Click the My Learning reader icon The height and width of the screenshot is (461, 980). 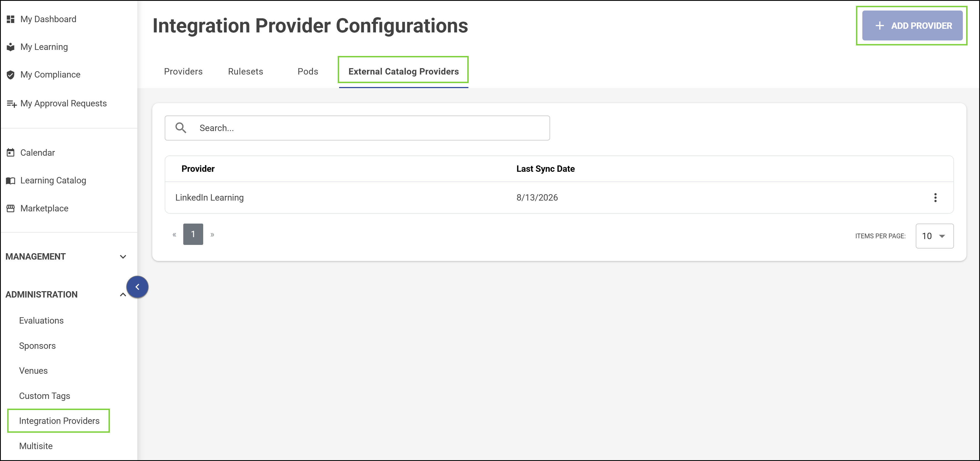(11, 47)
